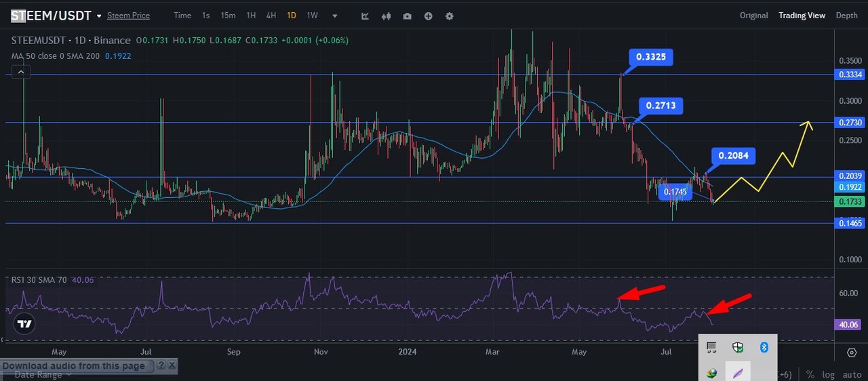Switch to 4H interval
The width and height of the screenshot is (868, 381).
(x=271, y=16)
